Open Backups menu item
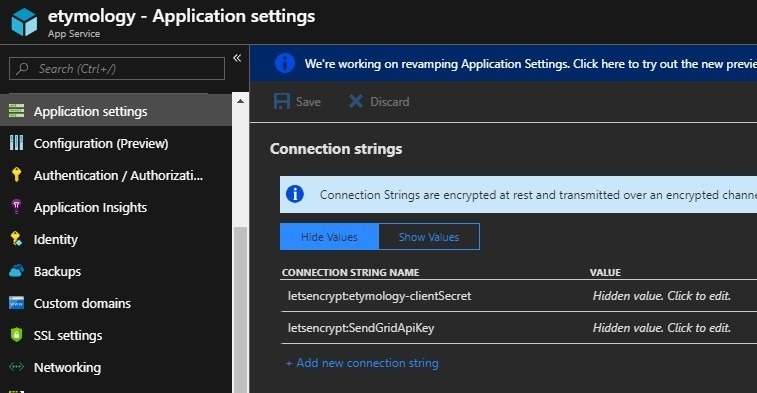The height and width of the screenshot is (393, 757). click(116, 271)
